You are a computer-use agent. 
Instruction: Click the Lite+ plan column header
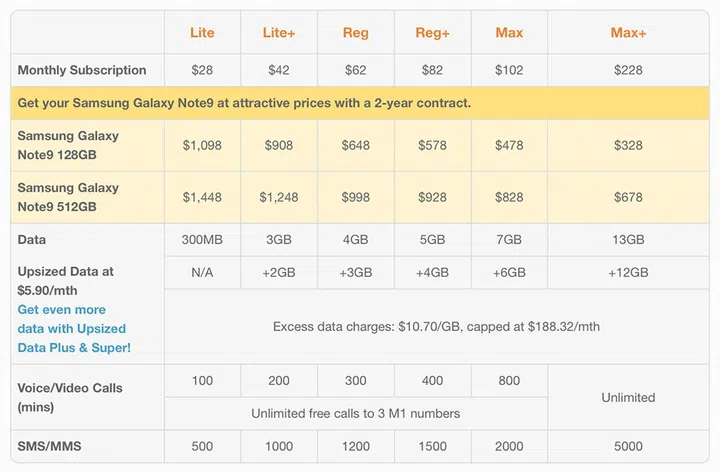coord(279,33)
